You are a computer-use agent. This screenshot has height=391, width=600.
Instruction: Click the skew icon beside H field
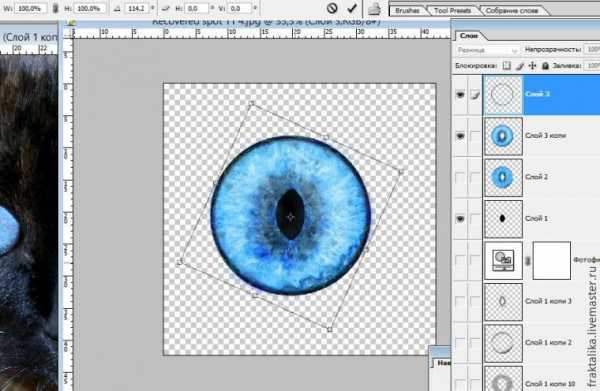coord(166,8)
